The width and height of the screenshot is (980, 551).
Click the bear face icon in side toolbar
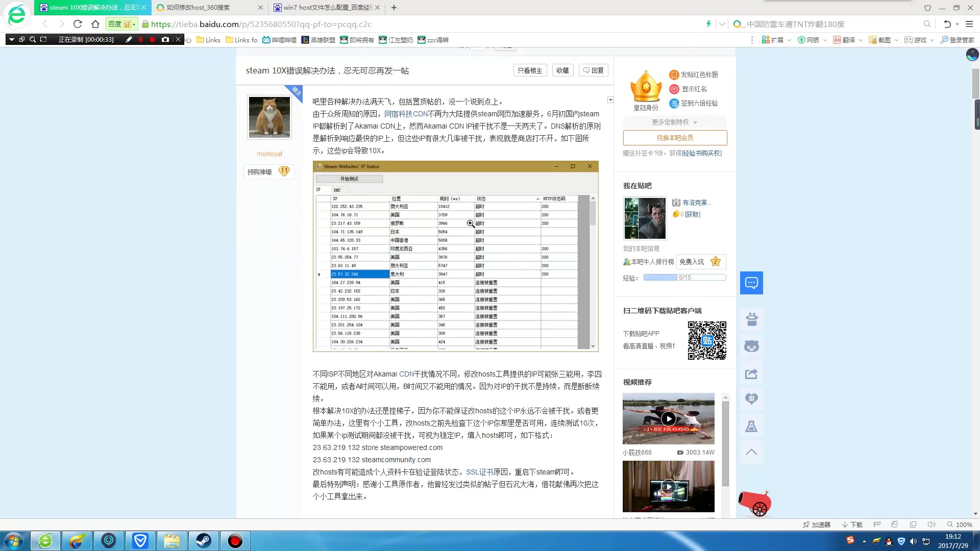click(x=751, y=346)
